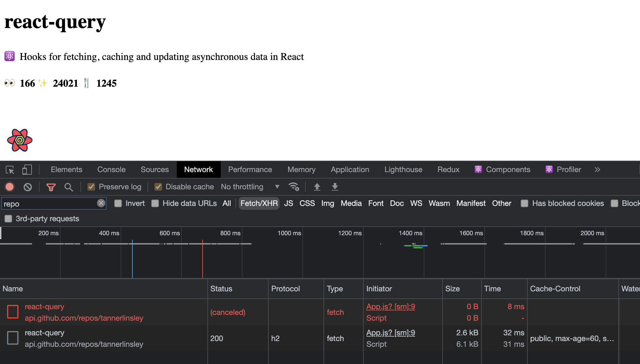Viewport: 640px width, 364px height.
Task: Sort by the Size column header
Action: click(x=462, y=289)
